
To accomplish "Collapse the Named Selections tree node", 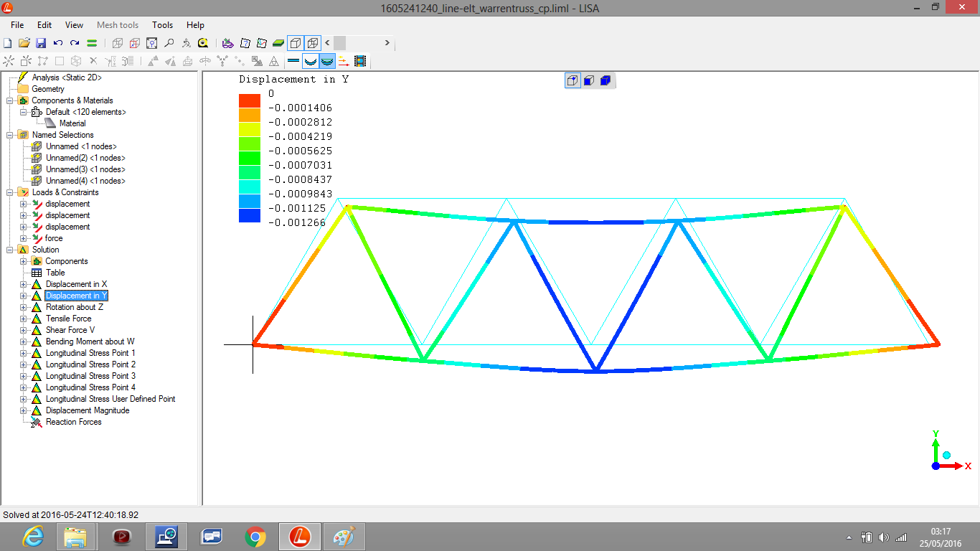I will (x=10, y=135).
